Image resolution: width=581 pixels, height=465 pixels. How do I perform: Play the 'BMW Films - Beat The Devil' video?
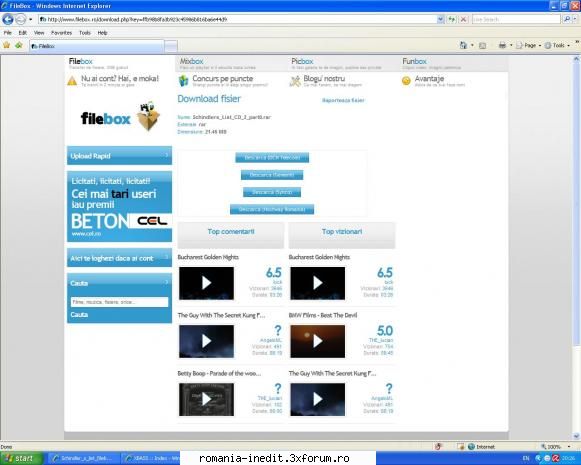(x=318, y=341)
